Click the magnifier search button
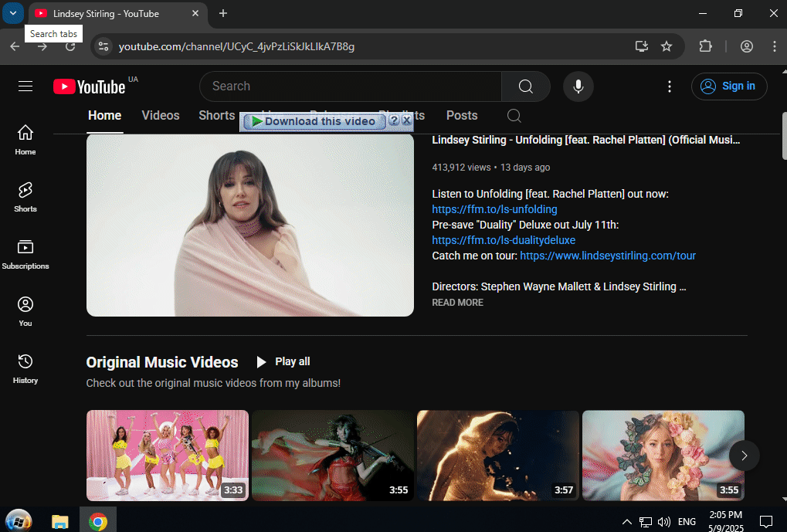The image size is (787, 532). coord(525,86)
